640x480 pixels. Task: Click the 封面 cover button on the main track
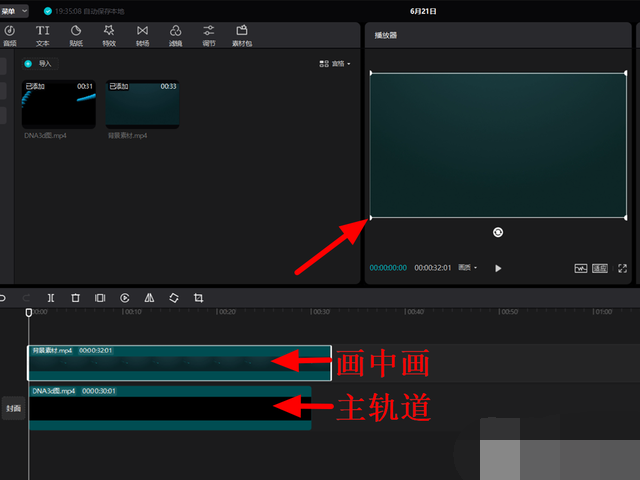[x=13, y=408]
